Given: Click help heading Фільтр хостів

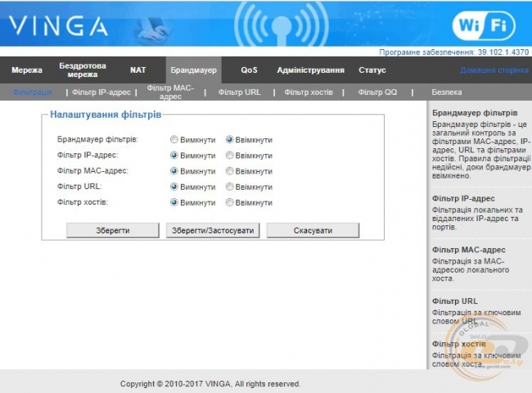Looking at the screenshot, I should (x=458, y=344).
